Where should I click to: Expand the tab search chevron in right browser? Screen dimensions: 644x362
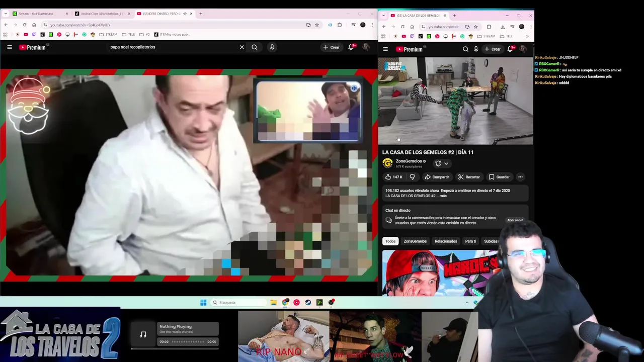[383, 16]
